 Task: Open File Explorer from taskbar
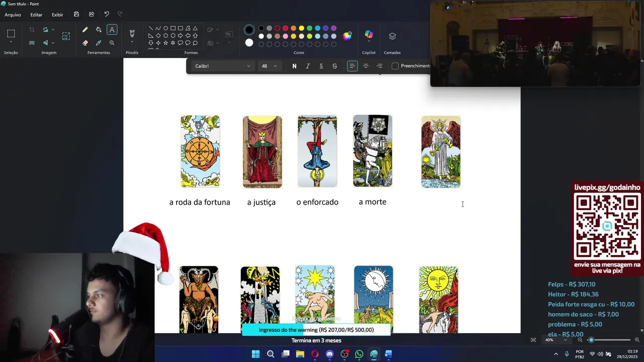pos(300,354)
